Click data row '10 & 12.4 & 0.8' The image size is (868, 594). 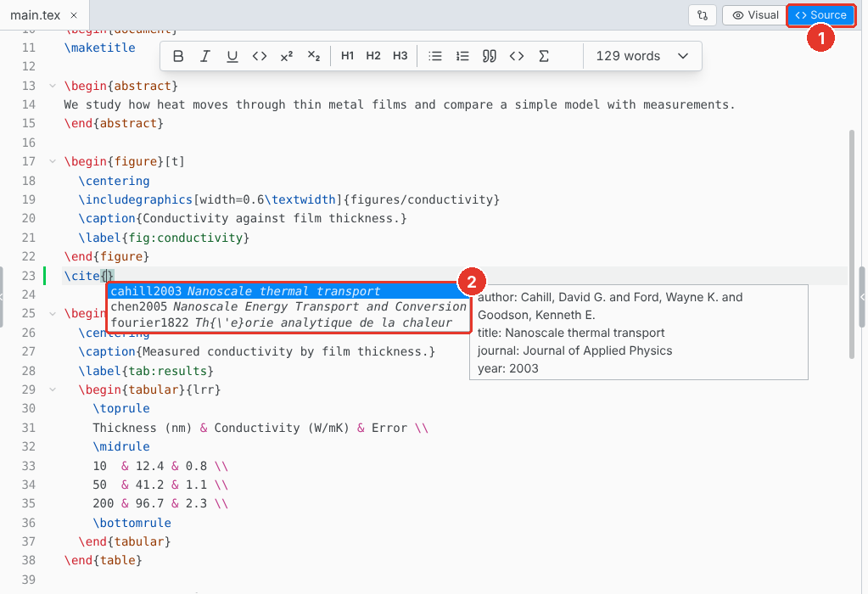pyautogui.click(x=160, y=466)
